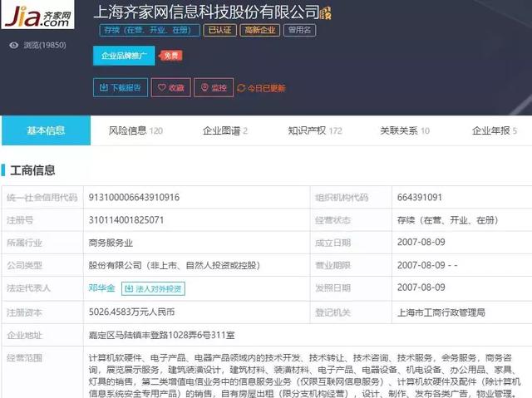The width and height of the screenshot is (532, 398).
Task: Open the 企业年报 tab
Action: [x=494, y=130]
